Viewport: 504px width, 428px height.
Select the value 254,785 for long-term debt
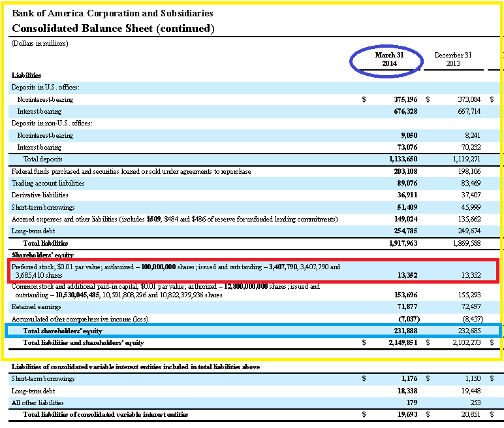405,231
